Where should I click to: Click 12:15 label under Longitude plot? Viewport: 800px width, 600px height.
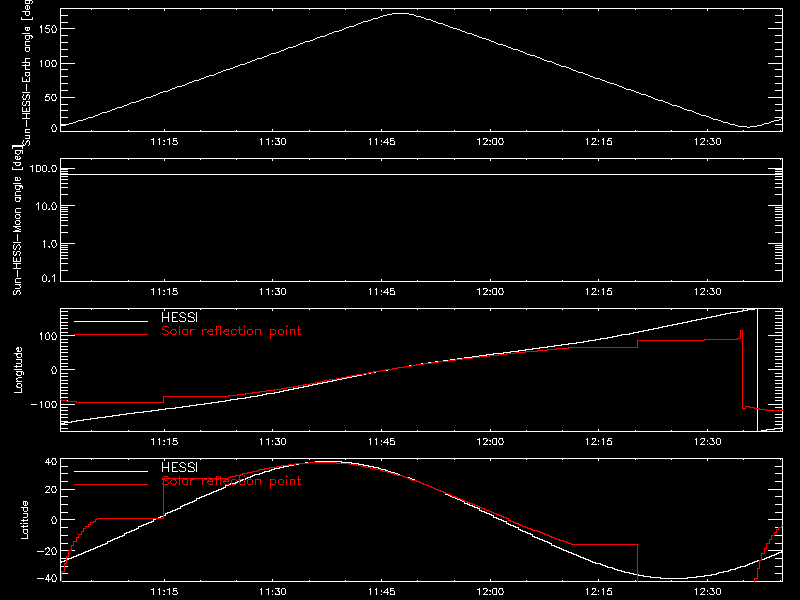599,442
